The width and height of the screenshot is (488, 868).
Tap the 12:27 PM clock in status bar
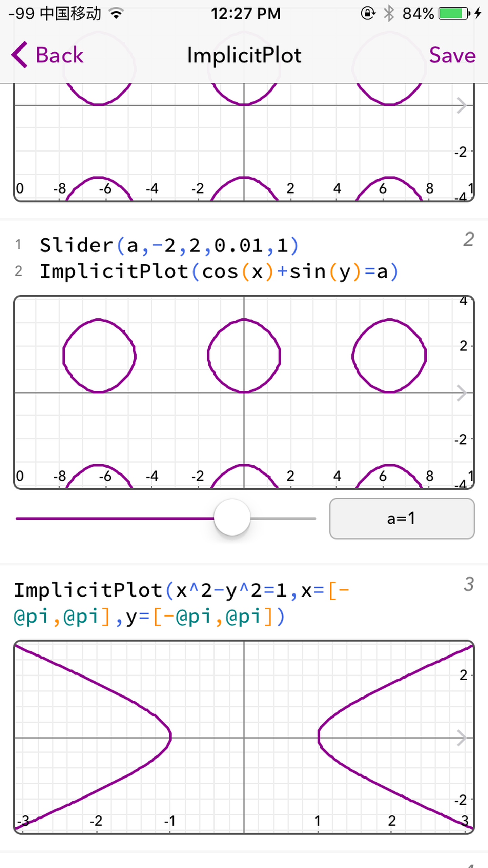[x=246, y=14]
